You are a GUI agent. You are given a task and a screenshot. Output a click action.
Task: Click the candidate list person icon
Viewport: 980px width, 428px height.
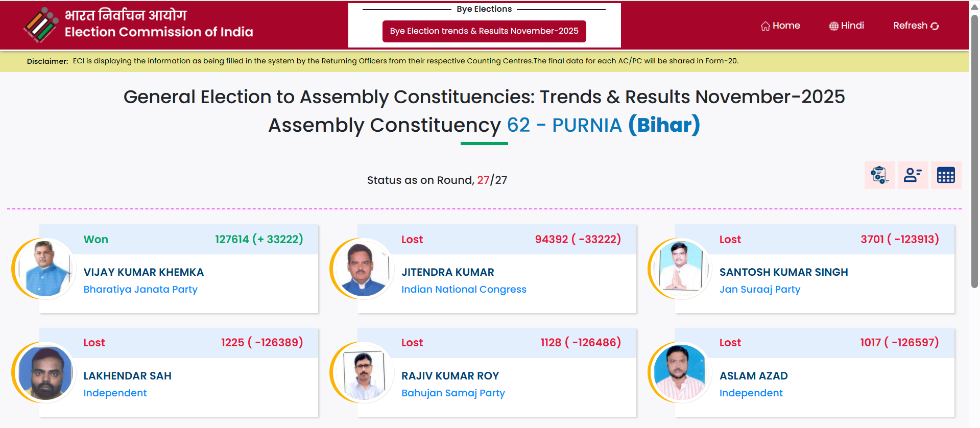point(913,175)
